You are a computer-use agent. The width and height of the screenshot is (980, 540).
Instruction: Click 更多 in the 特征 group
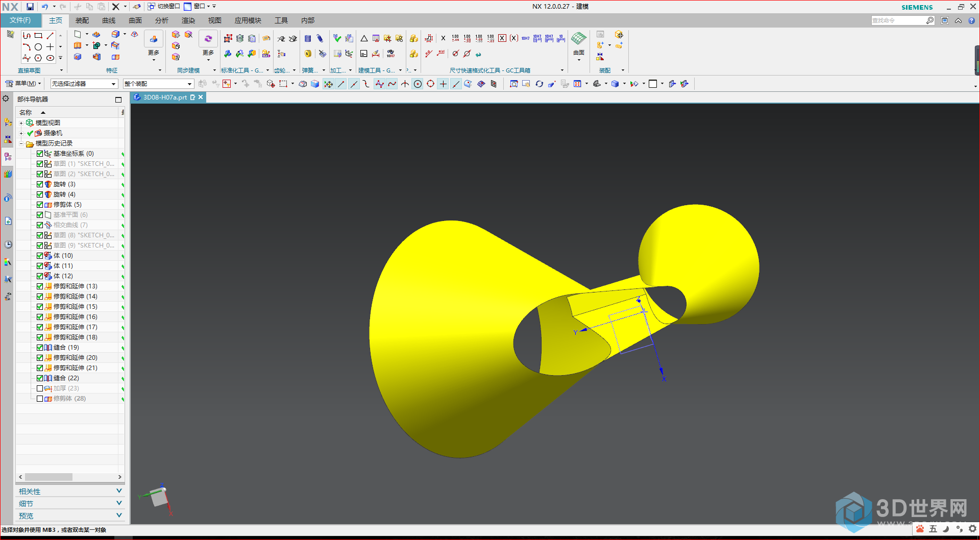154,55
